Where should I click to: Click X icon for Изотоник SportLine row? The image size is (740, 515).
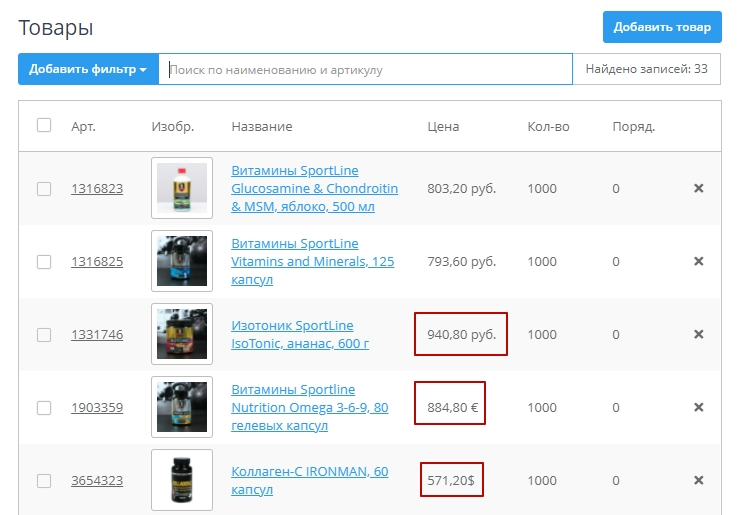click(699, 334)
